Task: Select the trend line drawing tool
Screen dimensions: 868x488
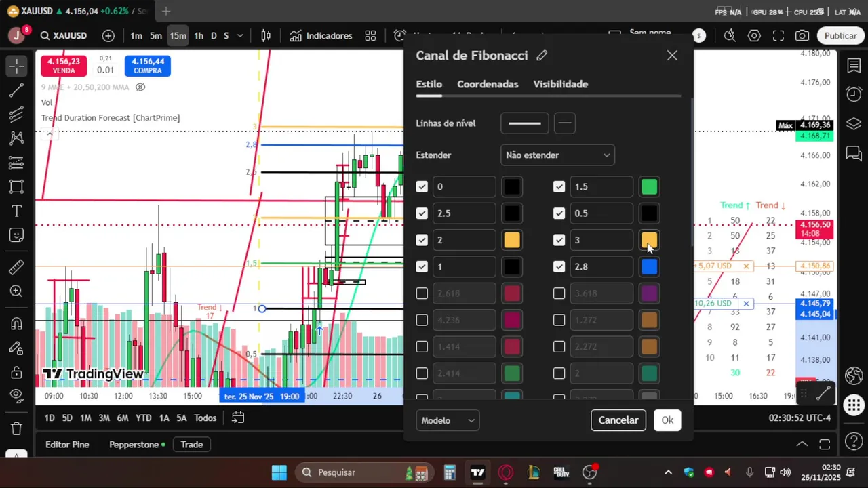Action: [16, 90]
